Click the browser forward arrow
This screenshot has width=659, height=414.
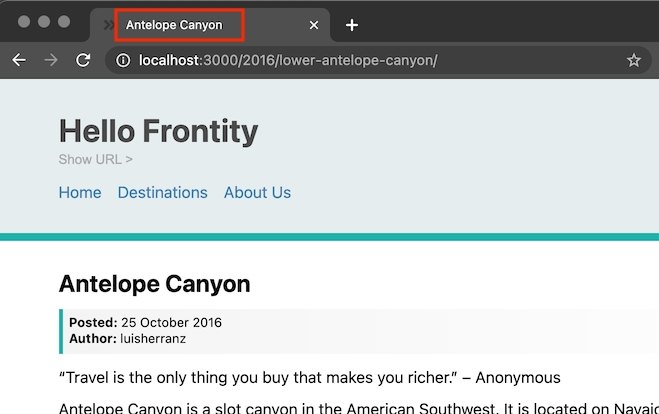coord(50,61)
